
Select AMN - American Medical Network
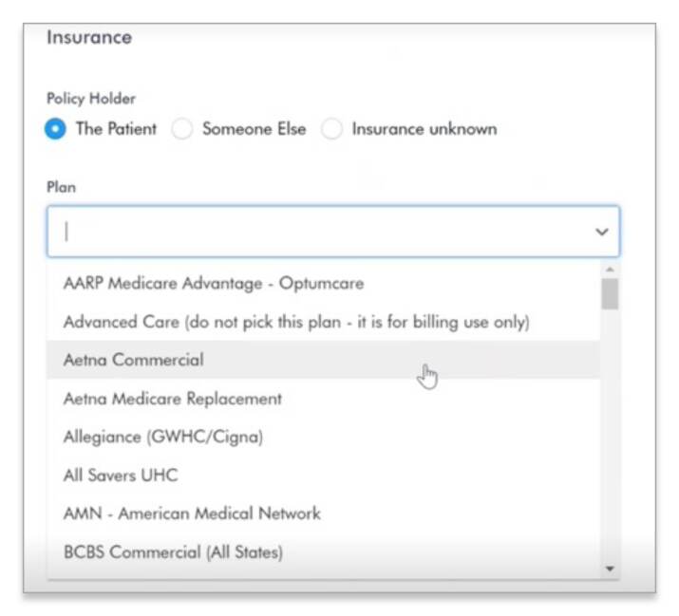[x=324, y=513]
